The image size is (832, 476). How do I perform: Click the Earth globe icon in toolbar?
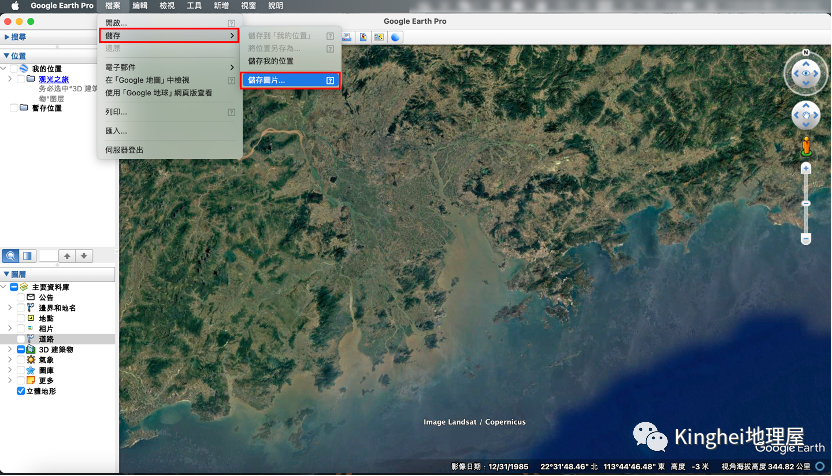(396, 37)
